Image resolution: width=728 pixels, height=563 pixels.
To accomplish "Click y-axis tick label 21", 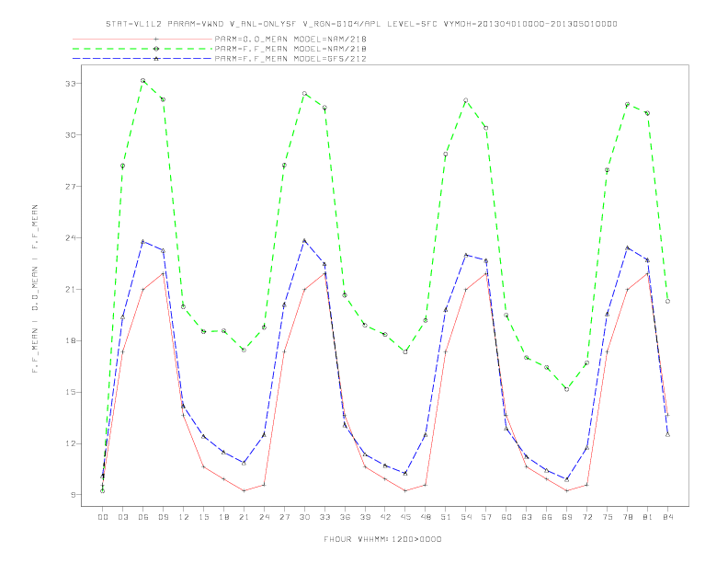I will click(71, 290).
